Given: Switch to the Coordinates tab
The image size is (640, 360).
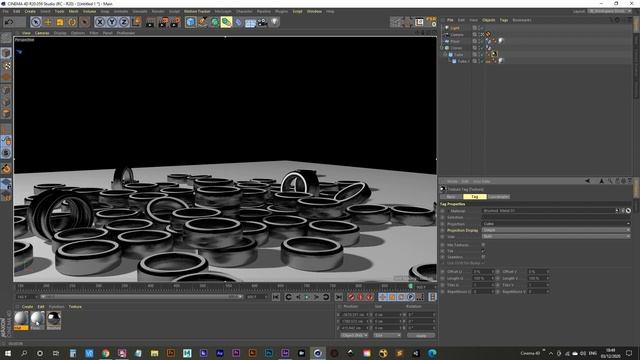Looking at the screenshot, I should (x=498, y=197).
